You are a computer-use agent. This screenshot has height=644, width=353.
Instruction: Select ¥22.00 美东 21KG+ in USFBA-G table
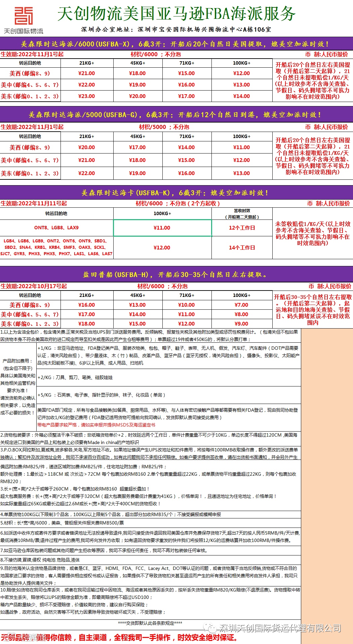coord(87,173)
